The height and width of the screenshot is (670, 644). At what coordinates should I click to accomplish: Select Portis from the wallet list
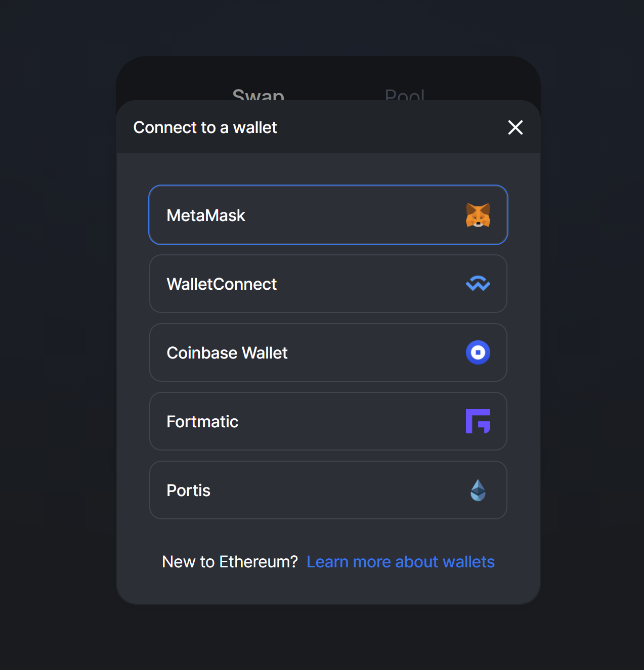pos(328,490)
